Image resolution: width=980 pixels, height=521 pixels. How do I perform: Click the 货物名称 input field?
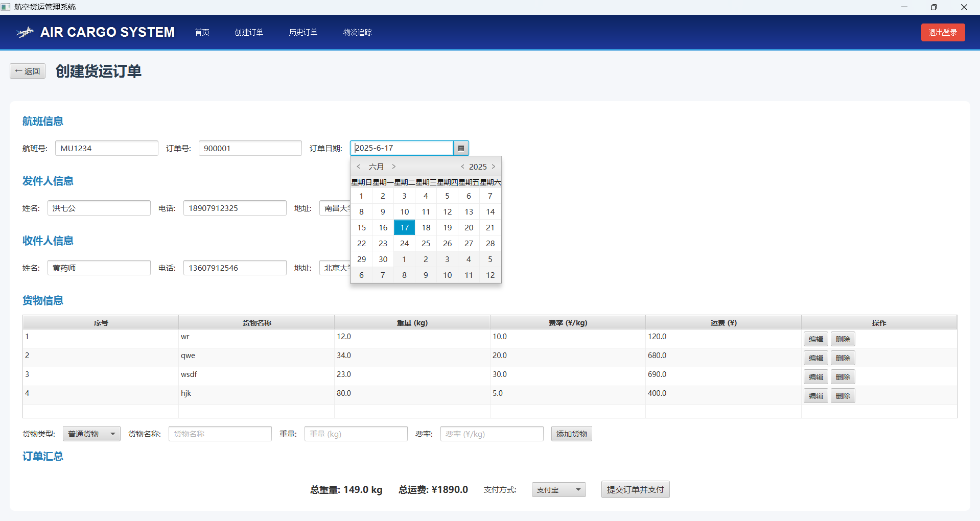point(220,434)
